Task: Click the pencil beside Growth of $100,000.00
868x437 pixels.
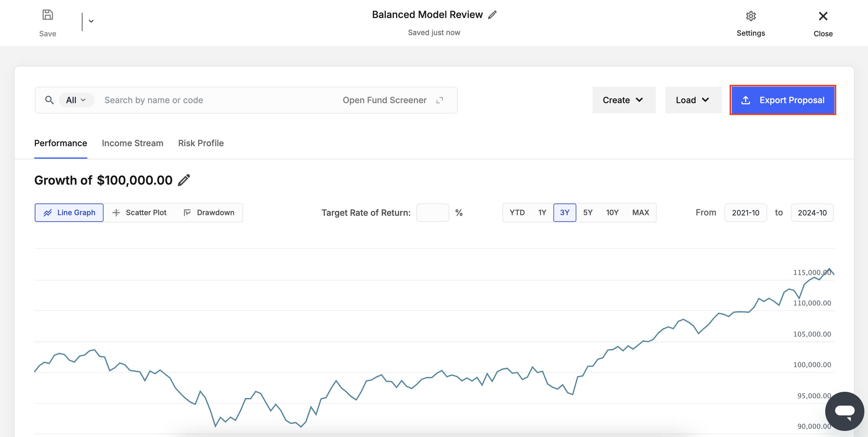Action: pyautogui.click(x=184, y=180)
